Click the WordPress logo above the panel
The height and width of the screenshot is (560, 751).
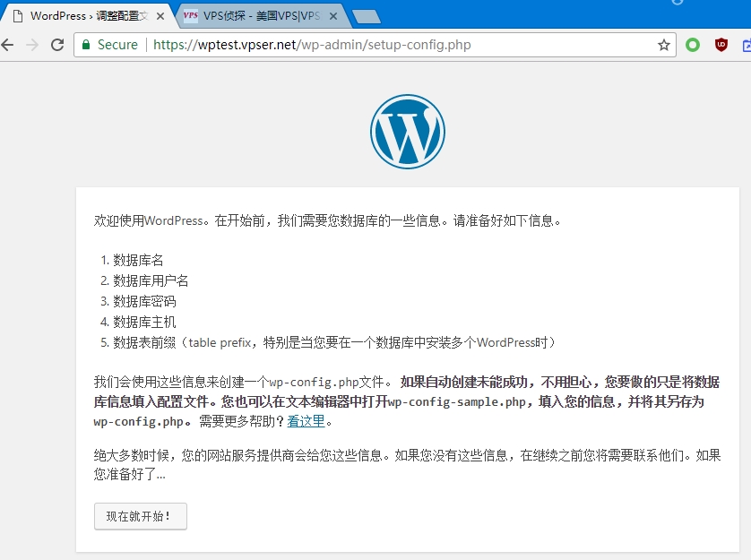click(x=407, y=132)
